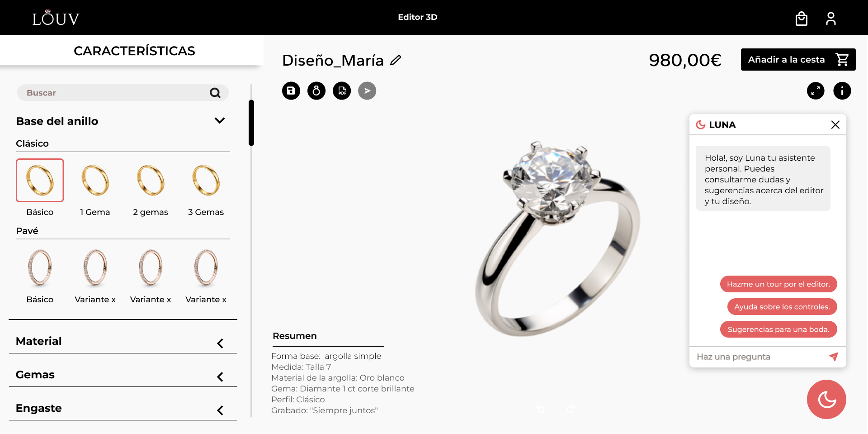Open fullscreen view of the ring

pyautogui.click(x=816, y=91)
